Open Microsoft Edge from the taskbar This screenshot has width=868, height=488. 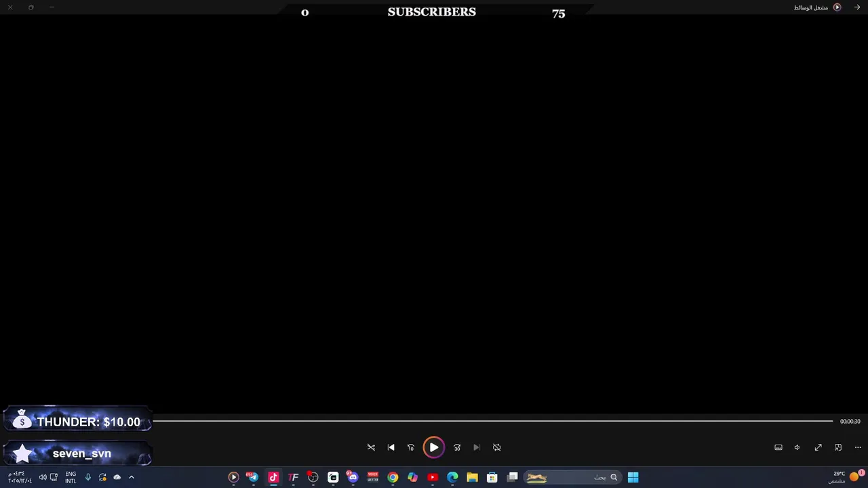coord(452,477)
